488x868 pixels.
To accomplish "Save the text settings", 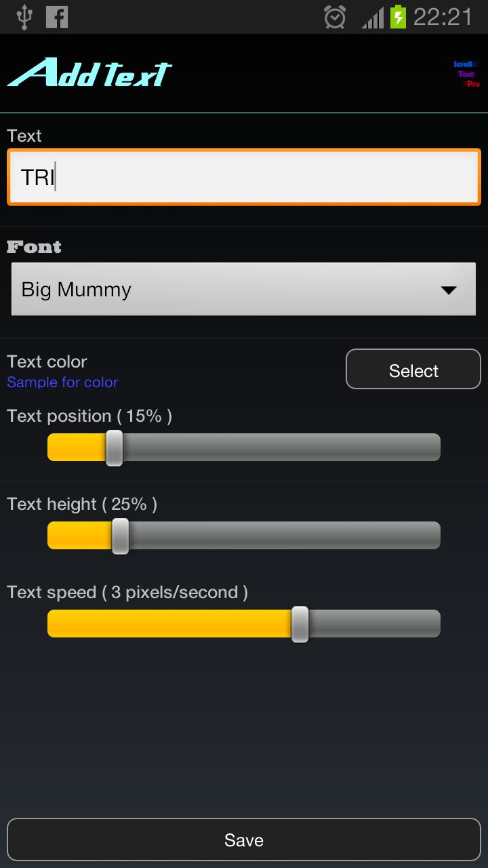I will coord(244,840).
